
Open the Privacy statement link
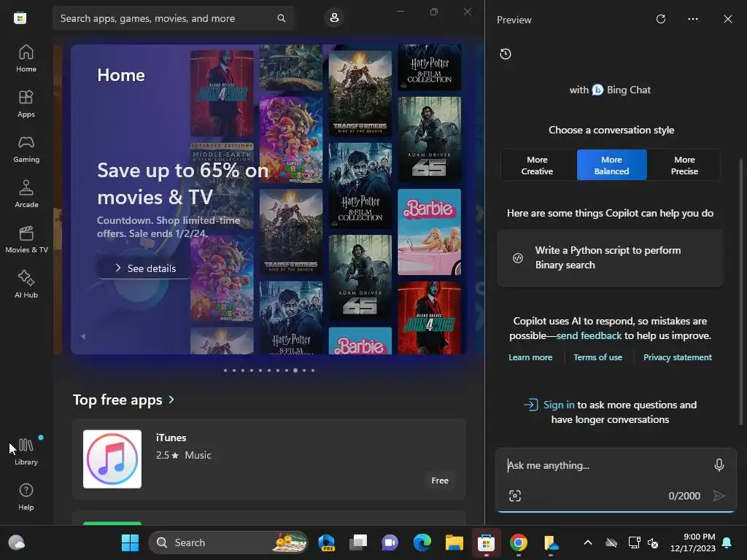pyautogui.click(x=678, y=357)
